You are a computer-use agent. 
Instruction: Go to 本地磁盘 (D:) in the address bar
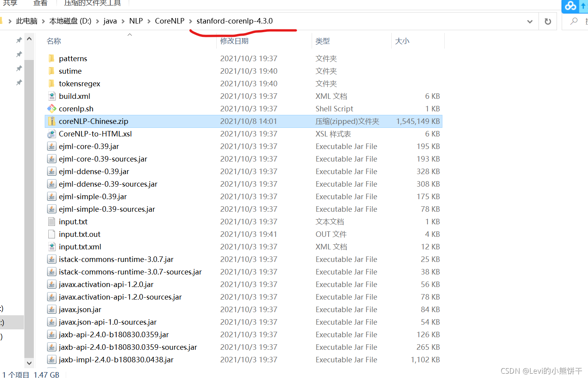coord(70,21)
